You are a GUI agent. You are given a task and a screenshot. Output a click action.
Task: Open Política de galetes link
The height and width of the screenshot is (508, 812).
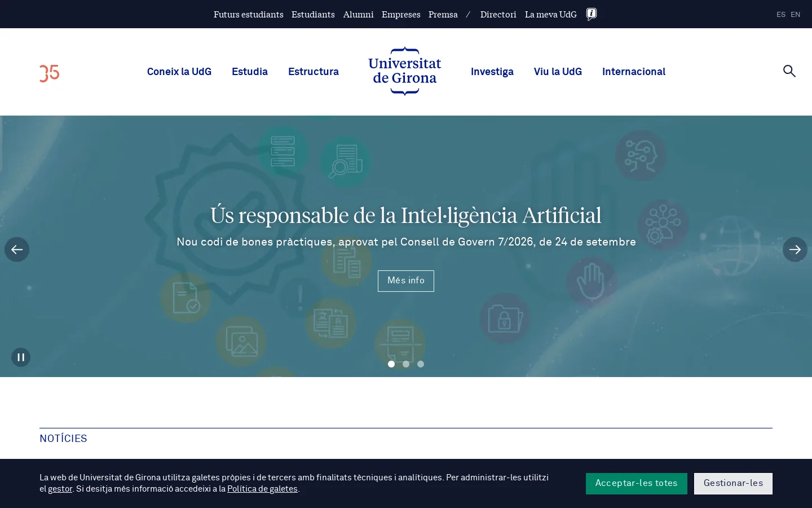point(262,489)
